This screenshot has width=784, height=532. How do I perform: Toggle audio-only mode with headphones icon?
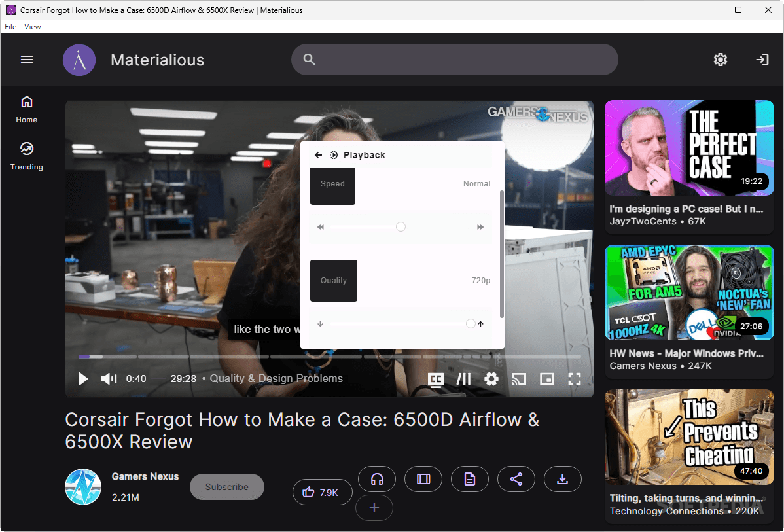377,479
